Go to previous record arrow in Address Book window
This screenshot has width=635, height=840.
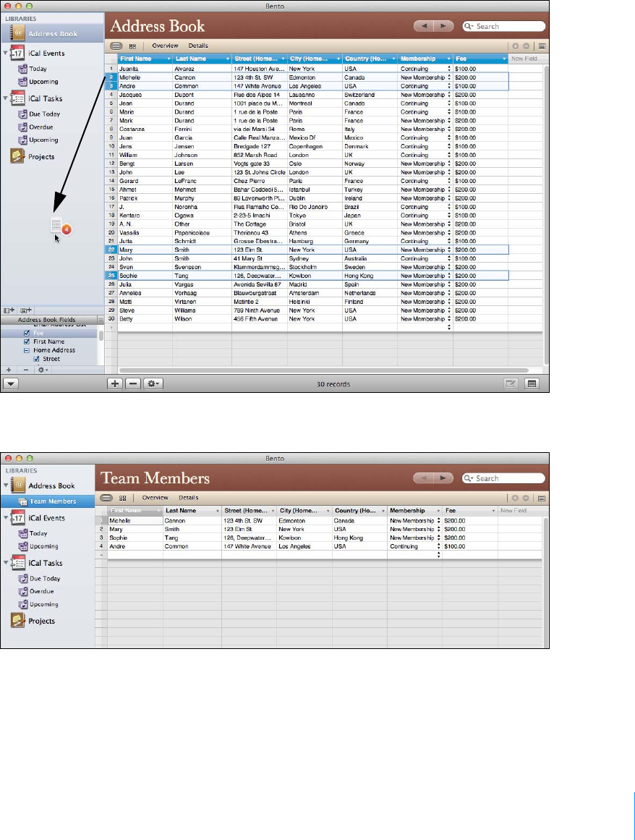[x=424, y=26]
